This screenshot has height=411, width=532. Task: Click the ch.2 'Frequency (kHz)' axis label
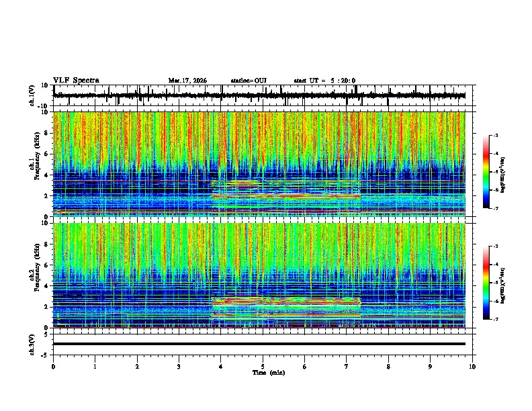(37, 267)
